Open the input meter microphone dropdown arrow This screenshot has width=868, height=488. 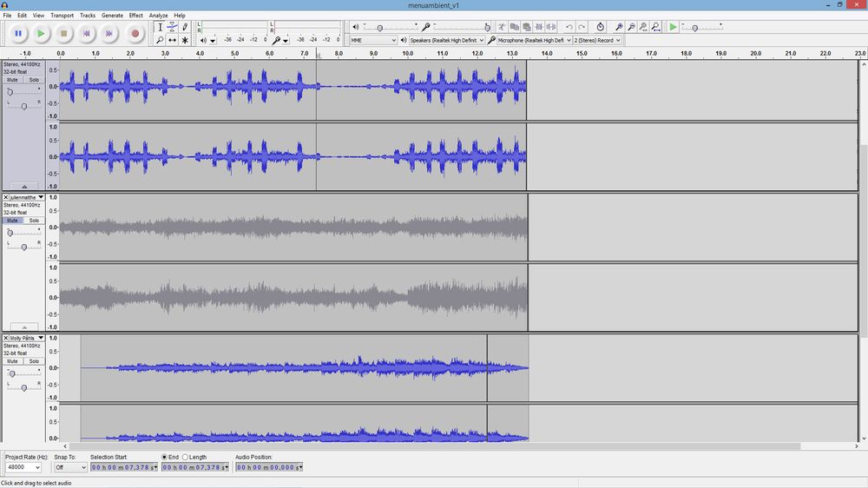286,41
